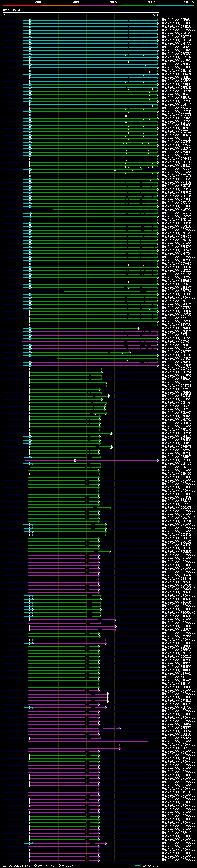The image size is (197, 868).
Task: Select hit label UniRef100_P50586-2
Action: (179, 582)
